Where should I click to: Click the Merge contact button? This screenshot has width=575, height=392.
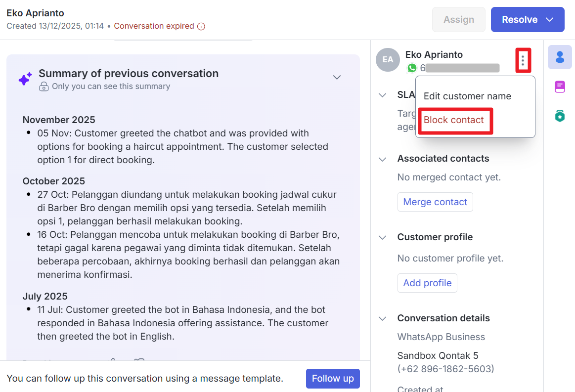click(435, 202)
